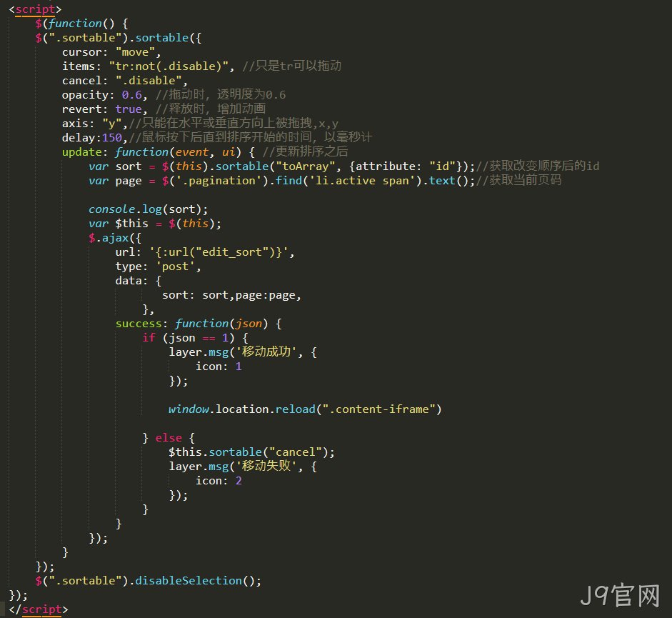Place cursor on cursor: "move" line
The height and width of the screenshot is (618, 672).
(111, 52)
